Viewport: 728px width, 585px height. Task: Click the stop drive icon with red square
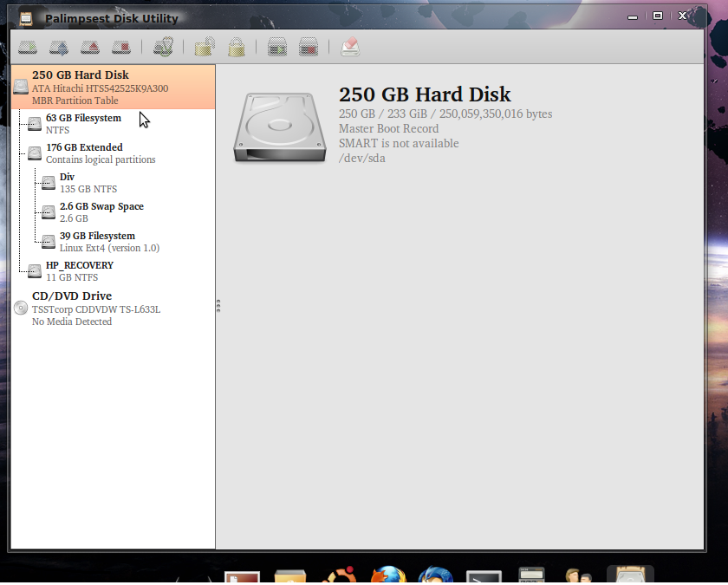click(x=121, y=48)
